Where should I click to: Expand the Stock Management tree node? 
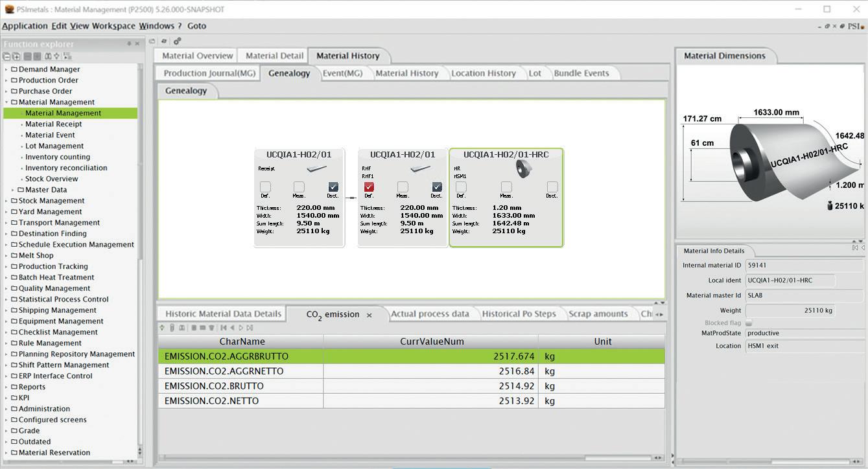[6, 201]
